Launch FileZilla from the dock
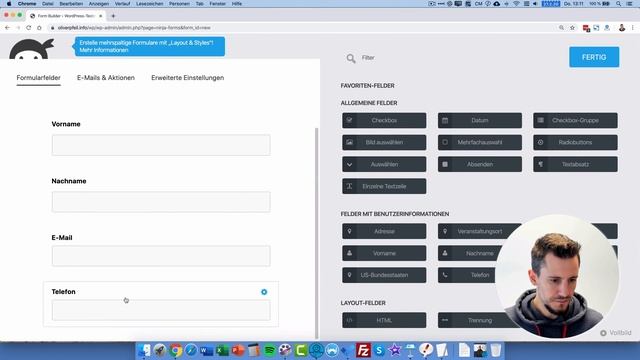This screenshot has height=360, width=640. click(x=363, y=350)
